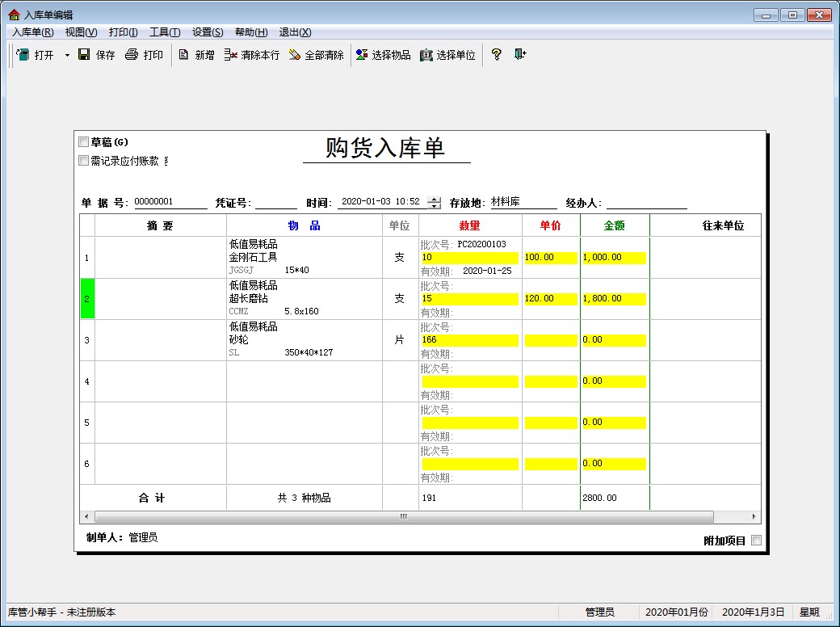840x627 pixels.
Task: Click the yellow quantity field in row 3
Action: [x=469, y=340]
